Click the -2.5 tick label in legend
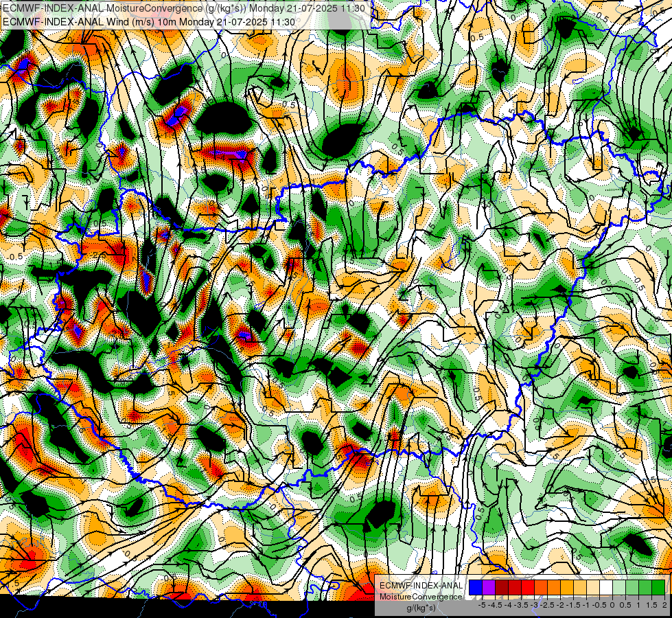 547,605
